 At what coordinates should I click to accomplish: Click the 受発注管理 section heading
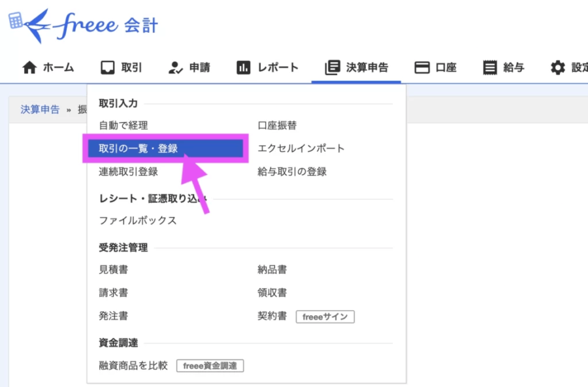tap(123, 247)
